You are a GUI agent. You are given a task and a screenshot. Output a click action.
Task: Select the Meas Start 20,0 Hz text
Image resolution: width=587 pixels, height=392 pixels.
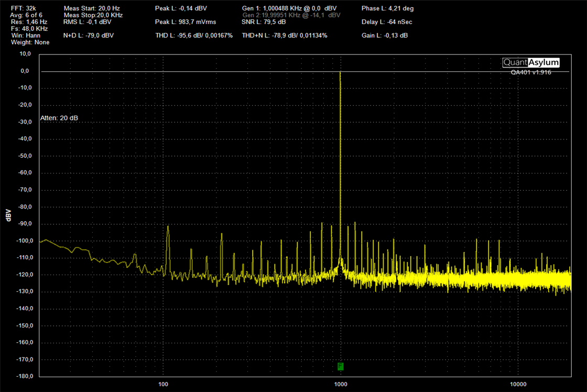click(x=92, y=8)
